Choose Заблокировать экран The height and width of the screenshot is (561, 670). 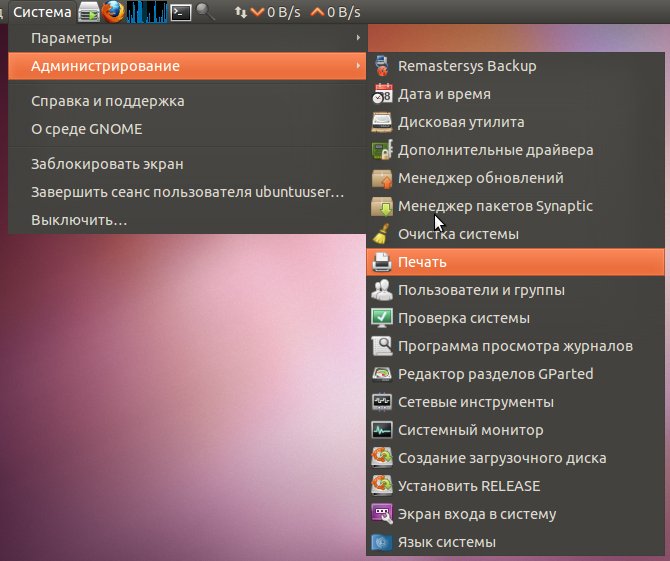pyautogui.click(x=187, y=164)
